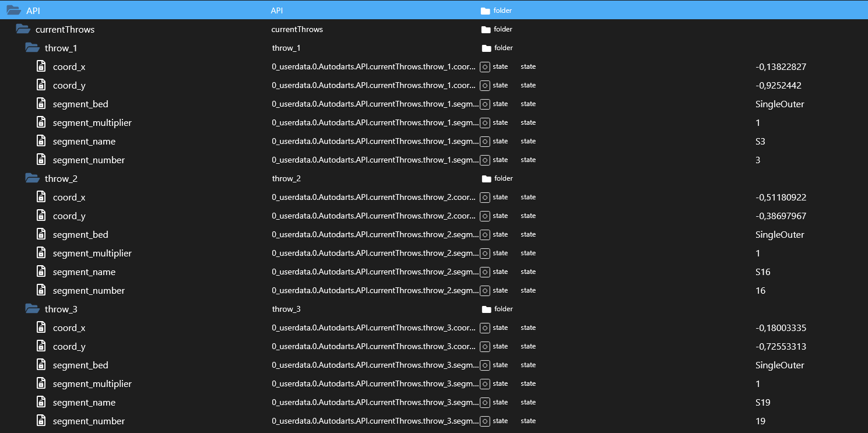This screenshot has height=433, width=868.
Task: Select the segment_bed tree label under throw_3
Action: point(80,365)
